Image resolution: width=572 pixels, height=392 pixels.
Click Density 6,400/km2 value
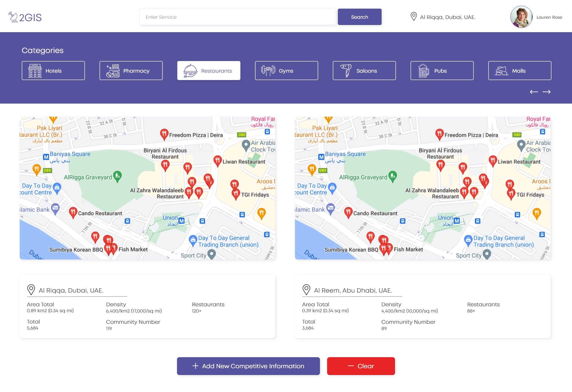click(x=134, y=311)
